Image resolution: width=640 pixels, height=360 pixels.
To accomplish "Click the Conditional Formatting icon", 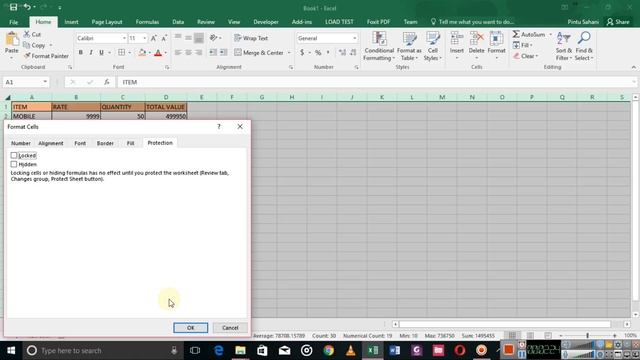I will (379, 39).
